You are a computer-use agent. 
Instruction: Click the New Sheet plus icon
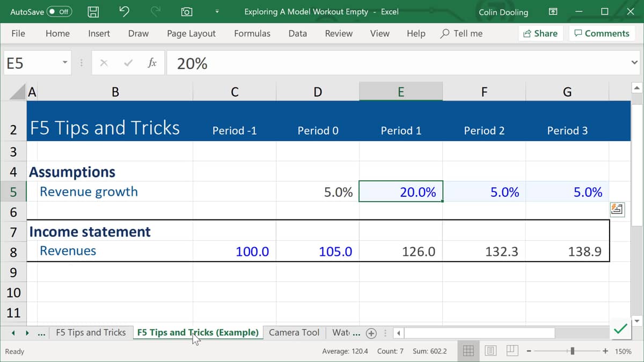point(371,333)
